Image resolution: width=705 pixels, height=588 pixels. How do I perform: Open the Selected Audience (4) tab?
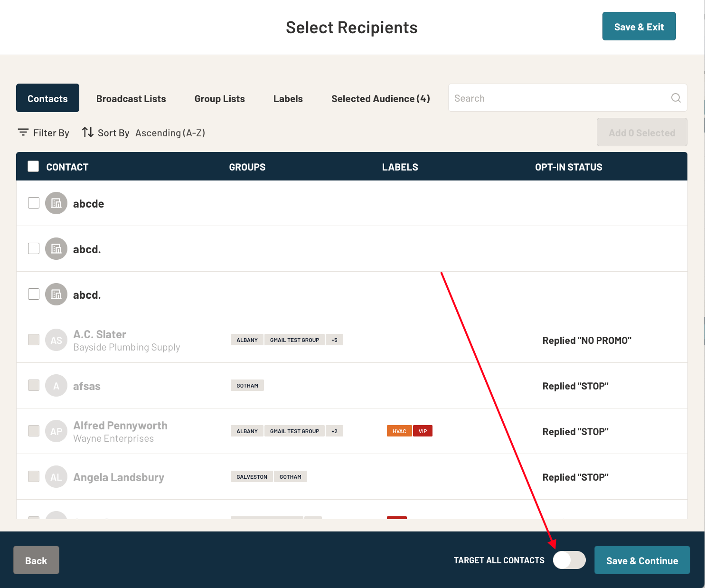click(x=380, y=98)
